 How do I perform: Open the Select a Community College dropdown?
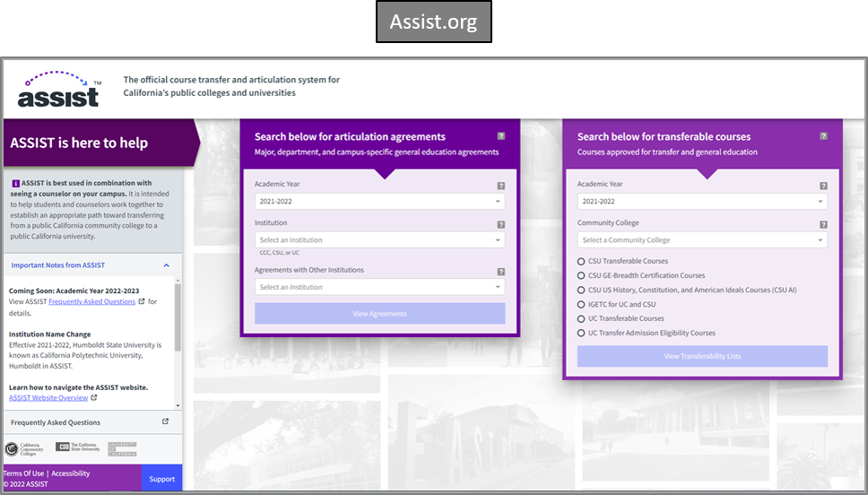pyautogui.click(x=702, y=240)
